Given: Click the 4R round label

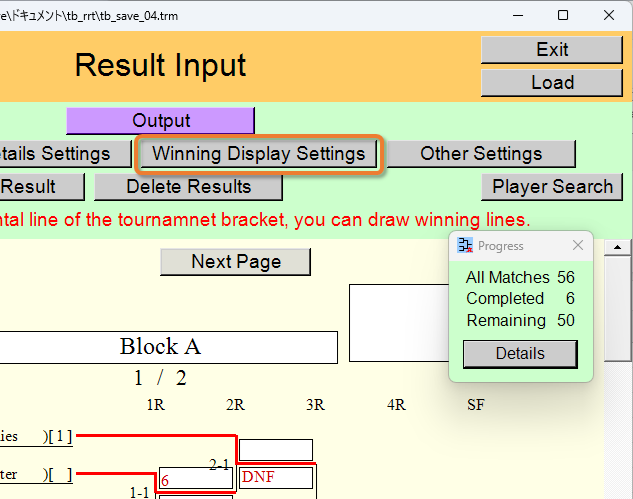Looking at the screenshot, I should coord(396,405).
